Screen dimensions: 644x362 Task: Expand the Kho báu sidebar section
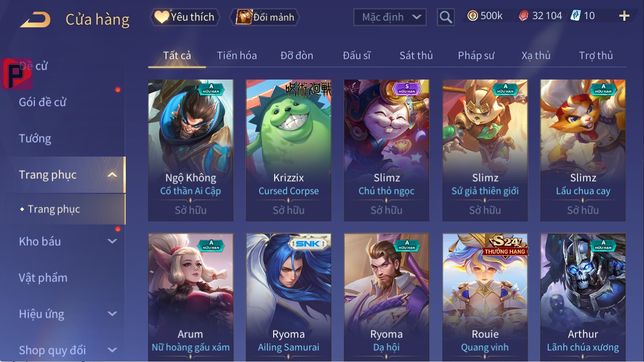112,241
